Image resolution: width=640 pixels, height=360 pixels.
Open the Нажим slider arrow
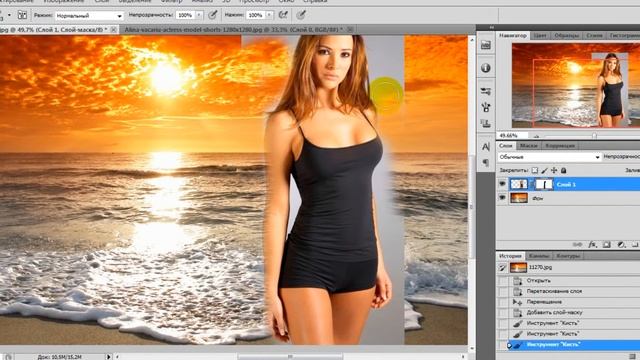click(x=269, y=15)
